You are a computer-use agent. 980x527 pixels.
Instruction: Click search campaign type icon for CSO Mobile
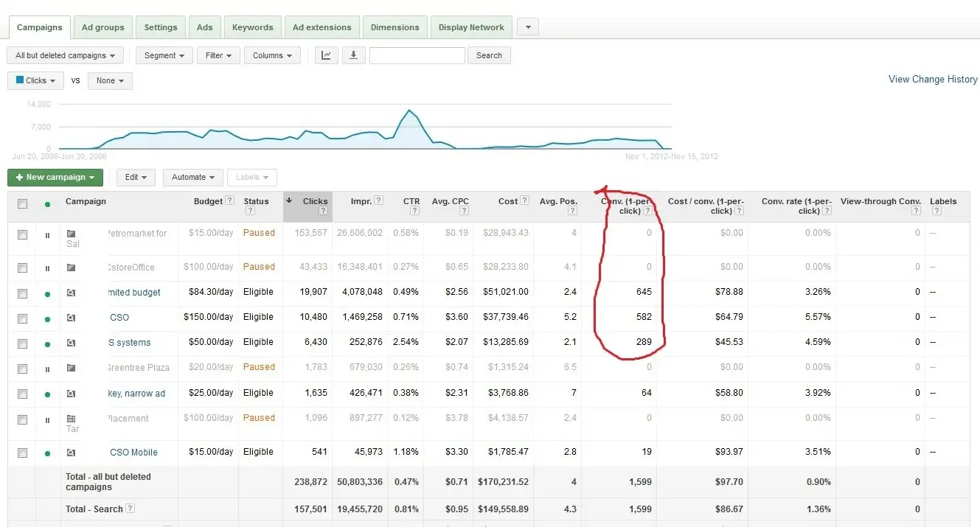72,453
